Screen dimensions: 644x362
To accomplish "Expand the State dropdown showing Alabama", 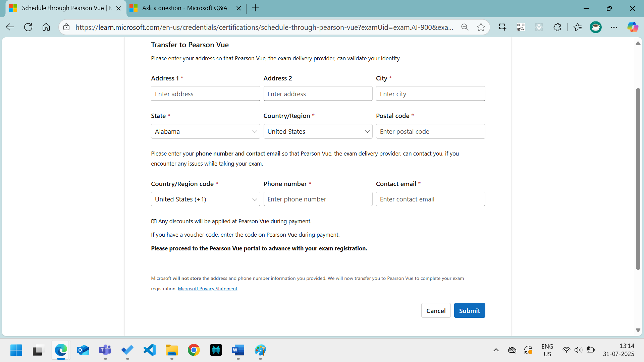I will (x=206, y=131).
